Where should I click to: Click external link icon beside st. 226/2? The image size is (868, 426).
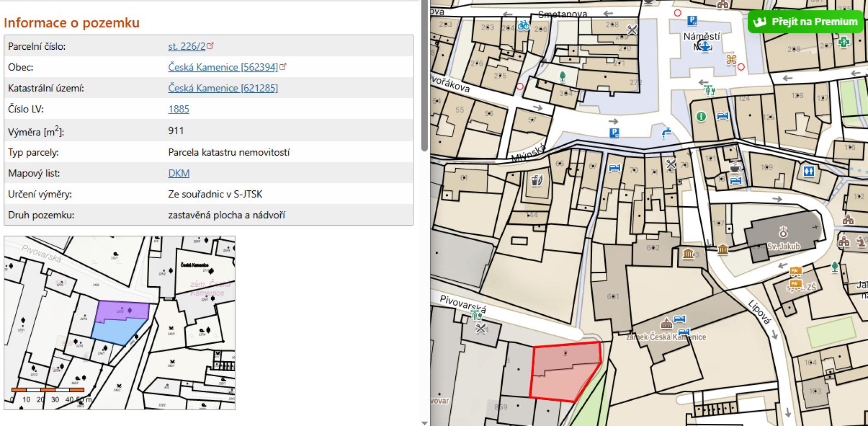210,46
